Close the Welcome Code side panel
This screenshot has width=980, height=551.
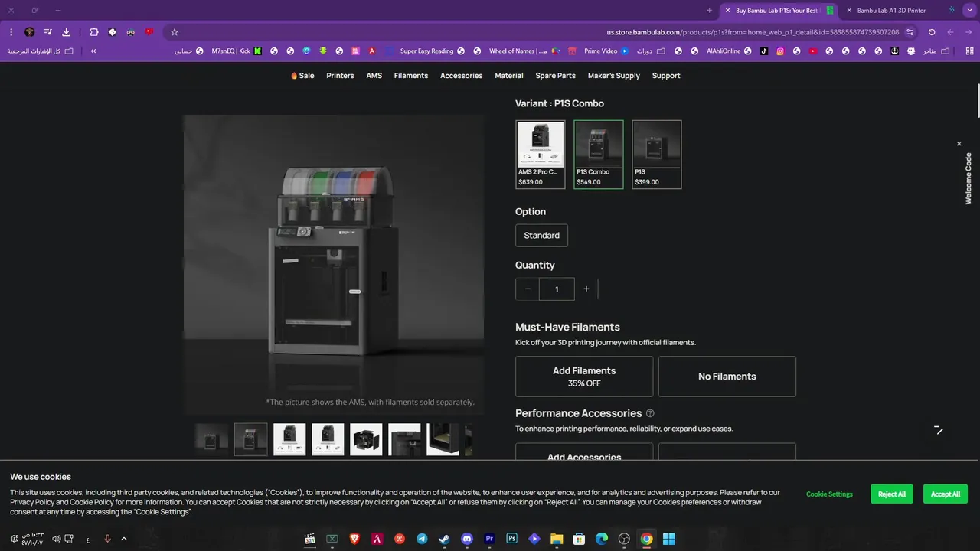(x=959, y=144)
